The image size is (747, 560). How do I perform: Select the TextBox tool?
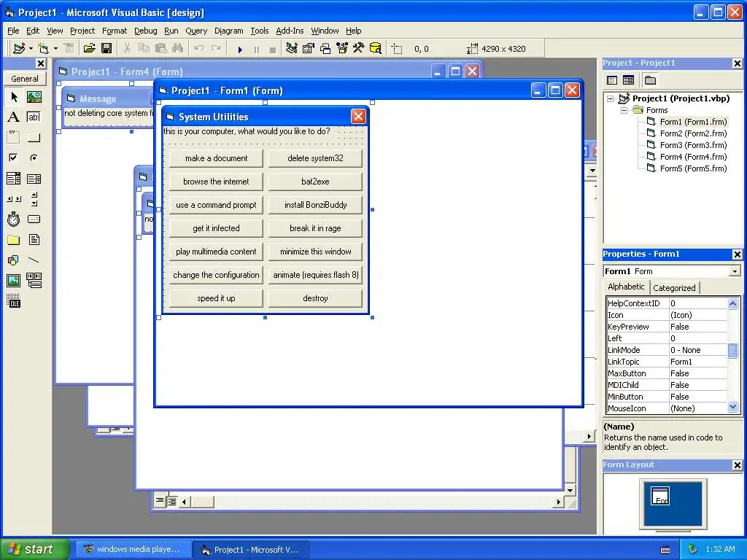click(34, 117)
